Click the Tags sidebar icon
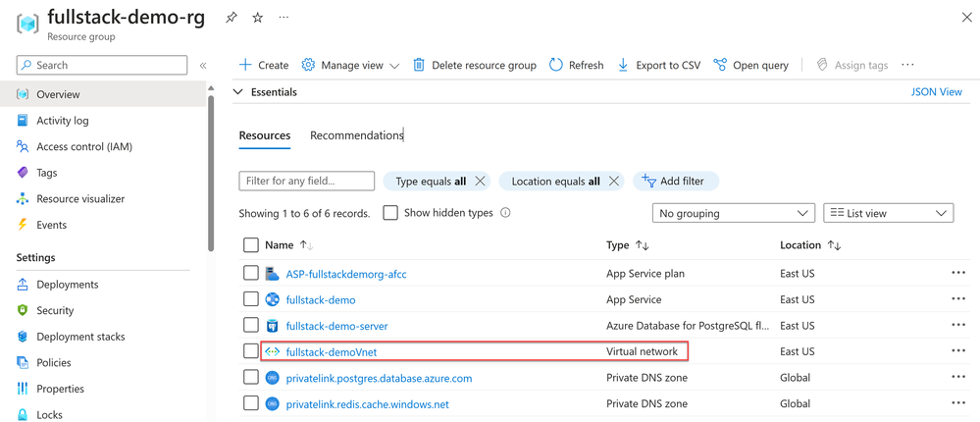The height and width of the screenshot is (422, 980). tap(24, 173)
